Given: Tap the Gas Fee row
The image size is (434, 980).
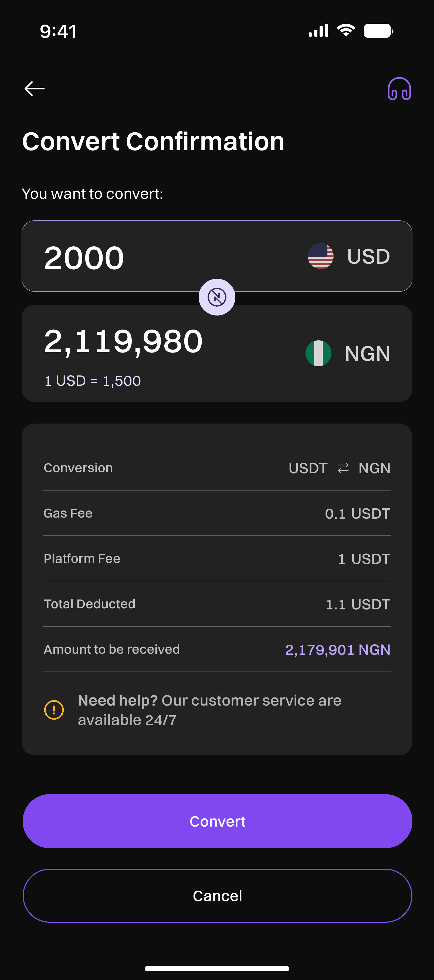Looking at the screenshot, I should 217,513.
